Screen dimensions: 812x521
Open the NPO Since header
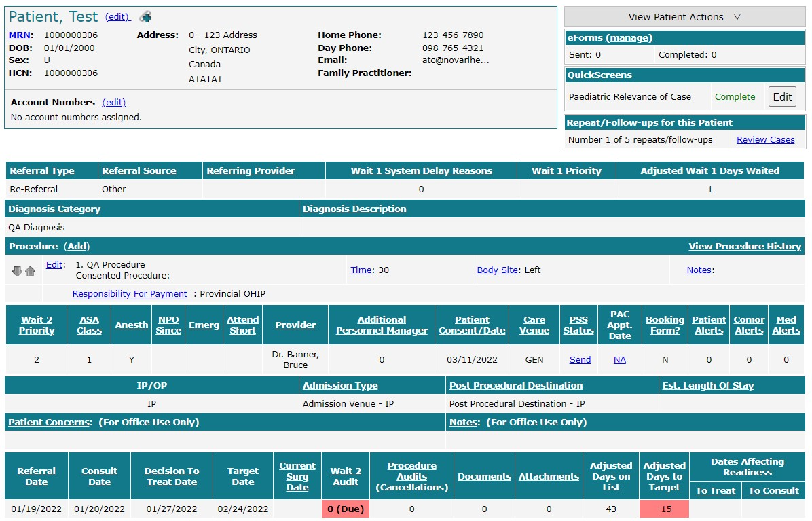tap(168, 325)
